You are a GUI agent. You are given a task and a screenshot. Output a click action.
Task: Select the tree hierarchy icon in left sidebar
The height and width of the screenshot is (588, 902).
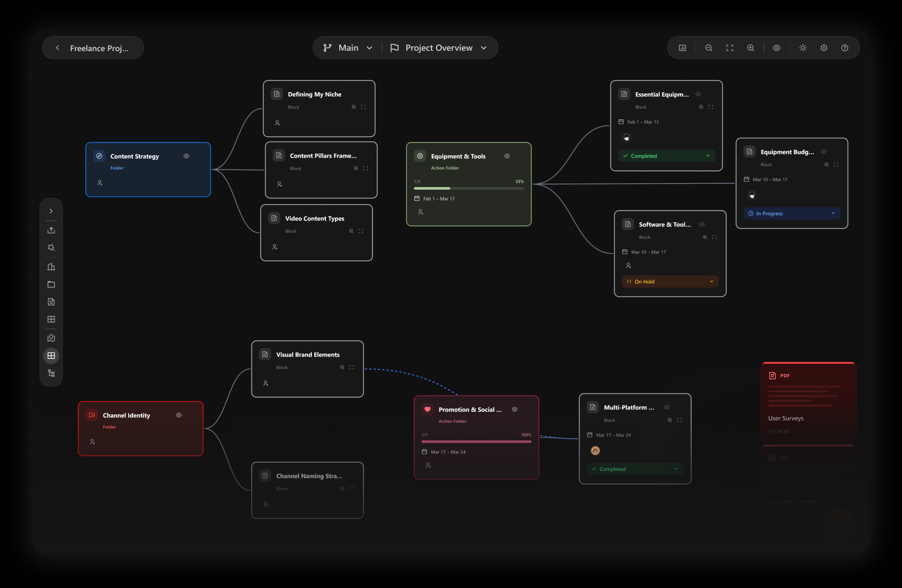[51, 373]
